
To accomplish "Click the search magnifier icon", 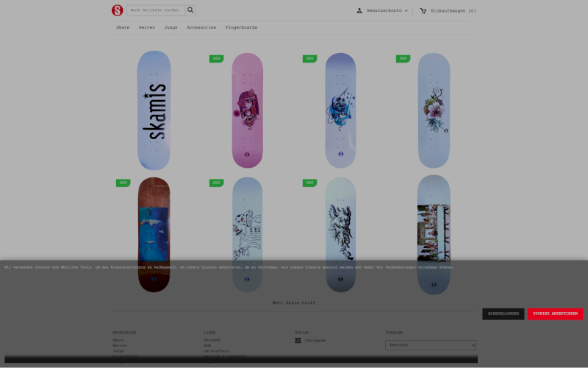I will click(190, 10).
